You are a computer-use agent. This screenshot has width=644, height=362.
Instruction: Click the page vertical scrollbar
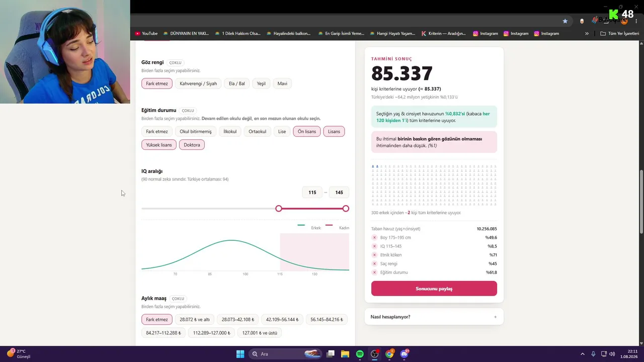[641, 201]
